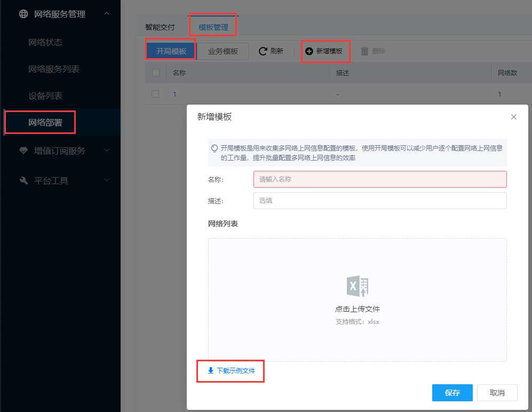Expand the 平台工具 menu section
Image resolution: width=532 pixels, height=412 pixels.
(107, 180)
